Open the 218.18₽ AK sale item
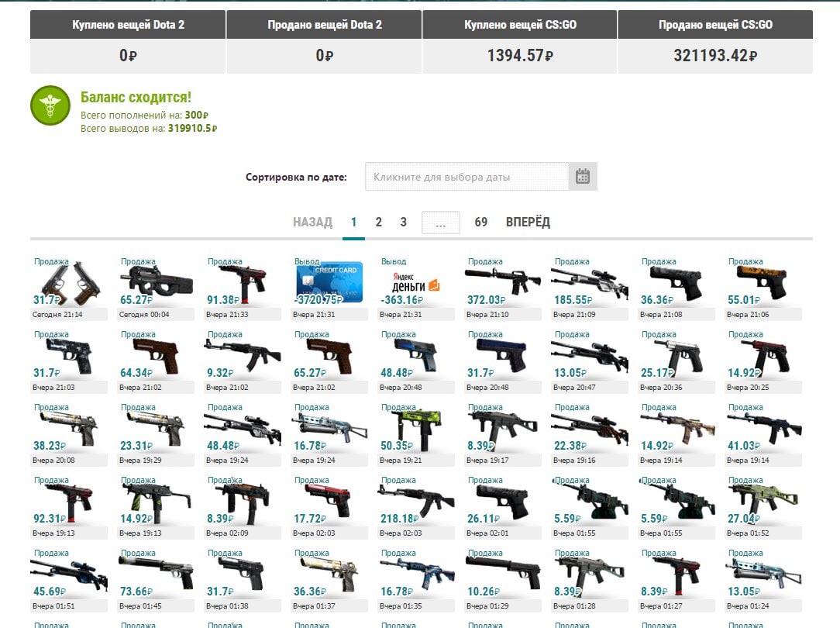Screen dimensions: 840x628 pos(416,507)
